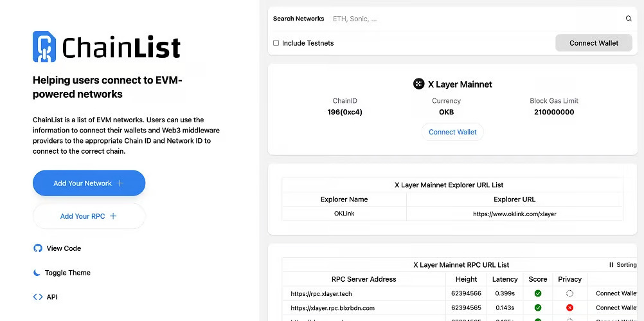Click dotted privacy circle for rpc.xlayer.tech
Viewport: 644px width, 321px height.
(569, 293)
